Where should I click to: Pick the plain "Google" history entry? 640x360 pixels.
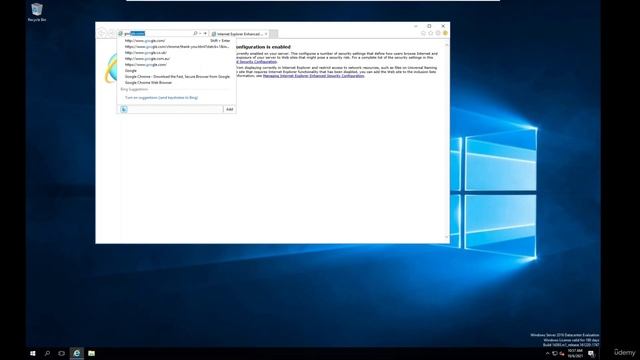[x=176, y=71]
